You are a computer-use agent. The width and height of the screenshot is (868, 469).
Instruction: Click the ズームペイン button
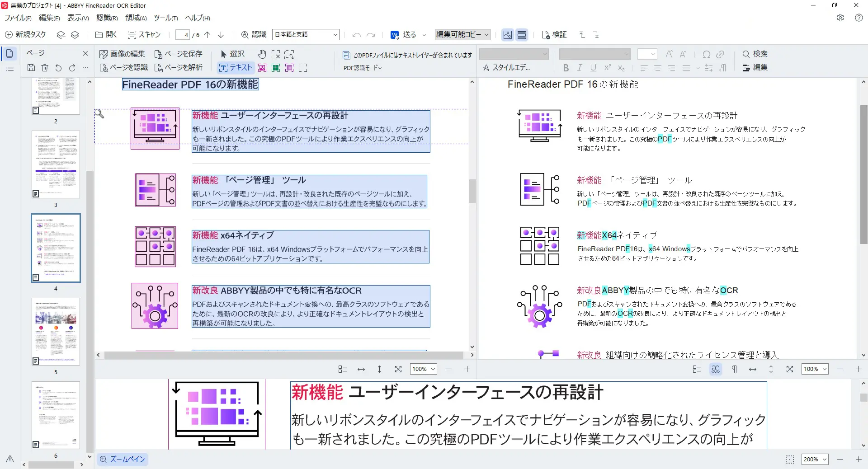pos(123,459)
